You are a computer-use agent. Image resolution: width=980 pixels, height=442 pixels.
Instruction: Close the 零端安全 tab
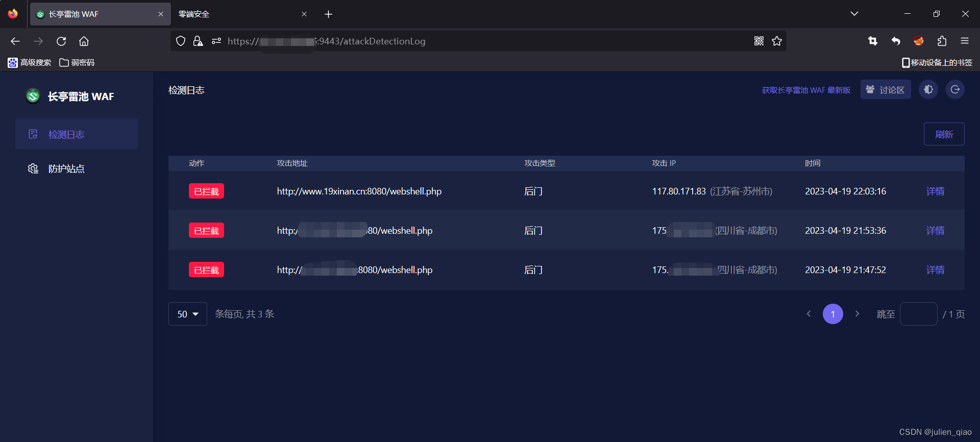coord(304,14)
